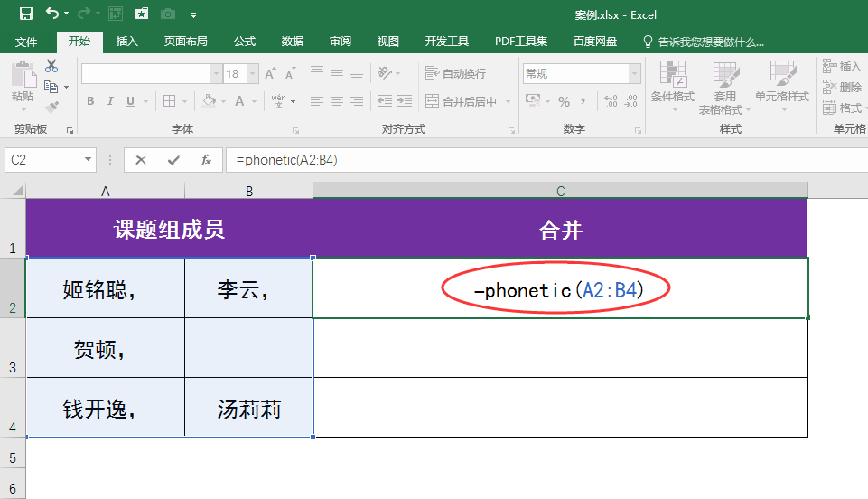Open the font size 18 dropdown
Screen dimensions: 868x499
[x=252, y=73]
